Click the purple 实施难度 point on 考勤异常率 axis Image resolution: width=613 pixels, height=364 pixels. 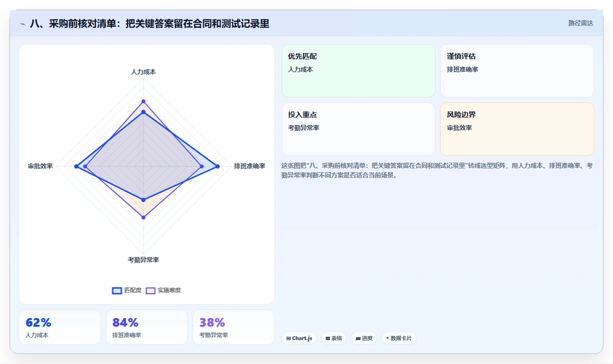click(143, 217)
